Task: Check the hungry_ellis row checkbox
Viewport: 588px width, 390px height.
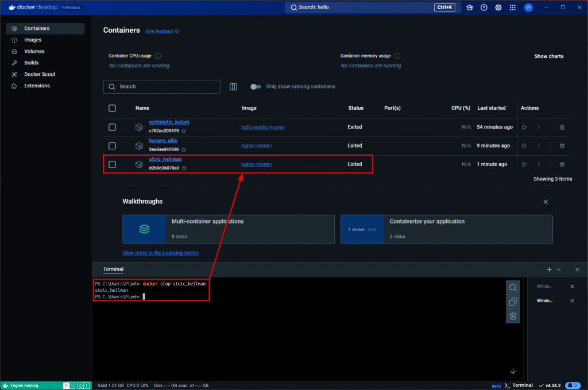Action: [x=112, y=146]
